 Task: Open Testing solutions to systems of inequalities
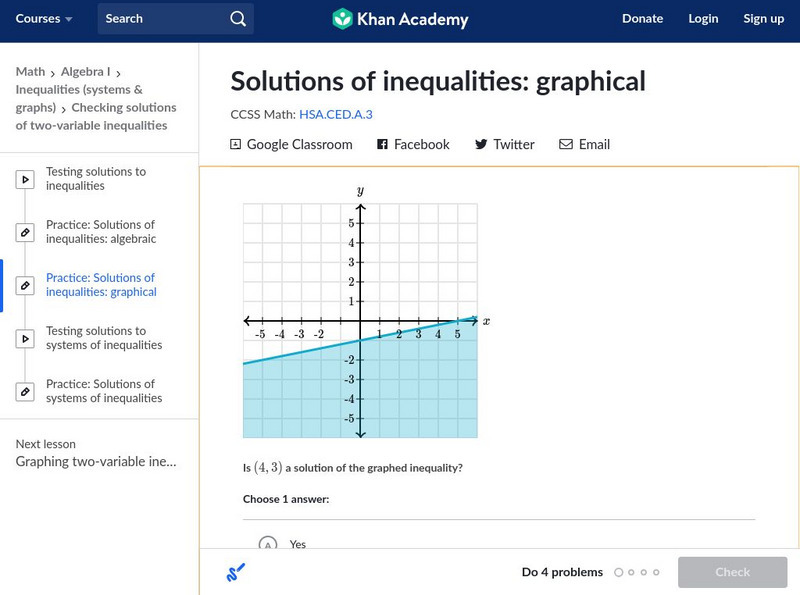click(104, 338)
